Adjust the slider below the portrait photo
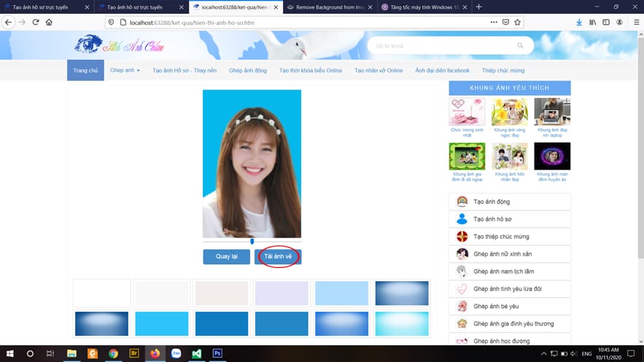Image resolution: width=644 pixels, height=362 pixels. tap(252, 242)
